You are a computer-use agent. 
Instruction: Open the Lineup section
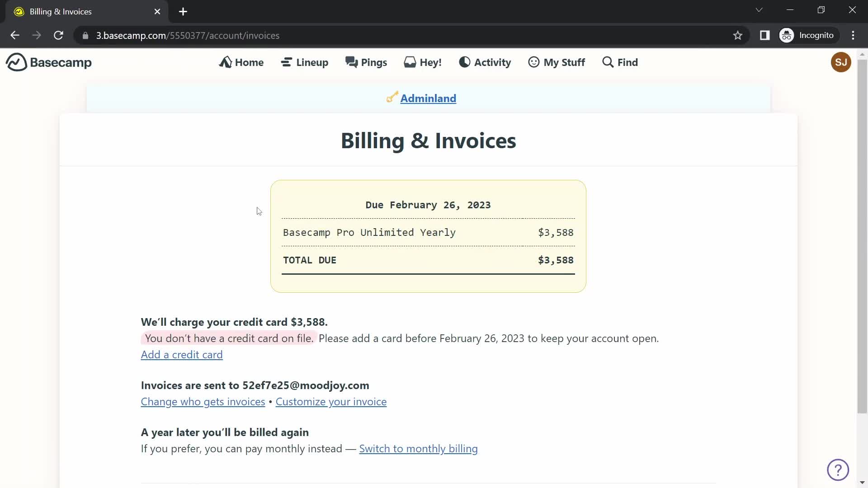click(305, 62)
